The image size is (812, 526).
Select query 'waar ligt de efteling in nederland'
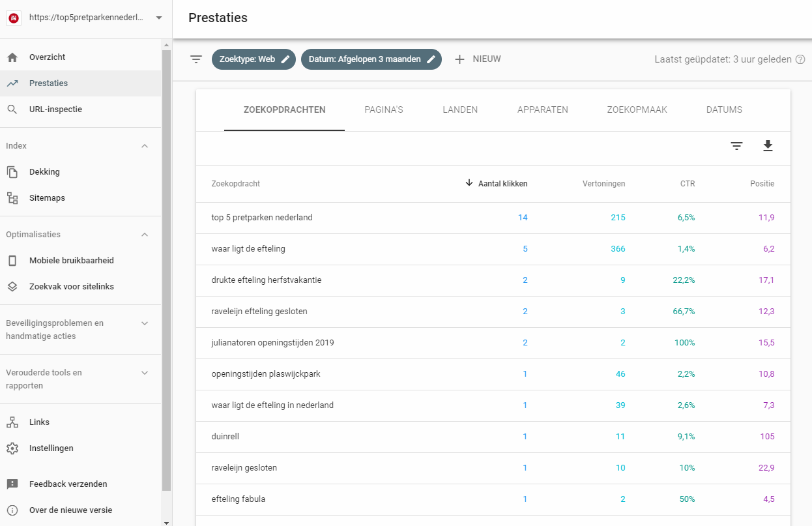coord(272,405)
